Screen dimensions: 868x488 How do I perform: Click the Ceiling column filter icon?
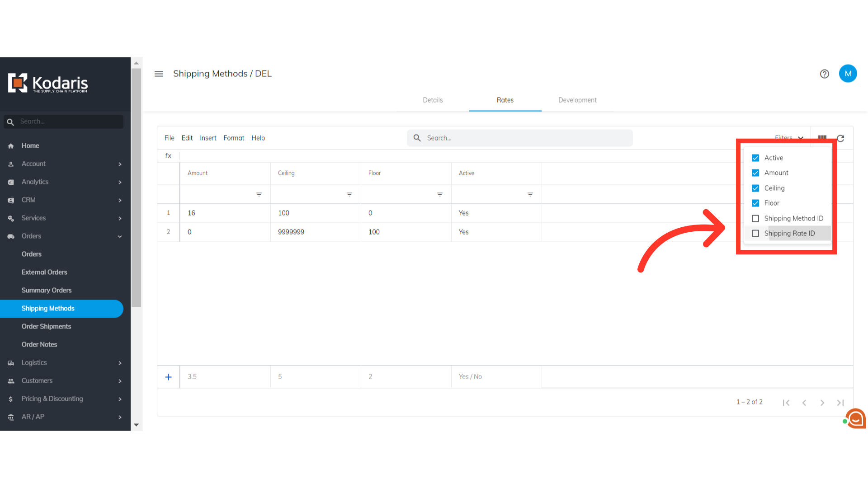[349, 194]
